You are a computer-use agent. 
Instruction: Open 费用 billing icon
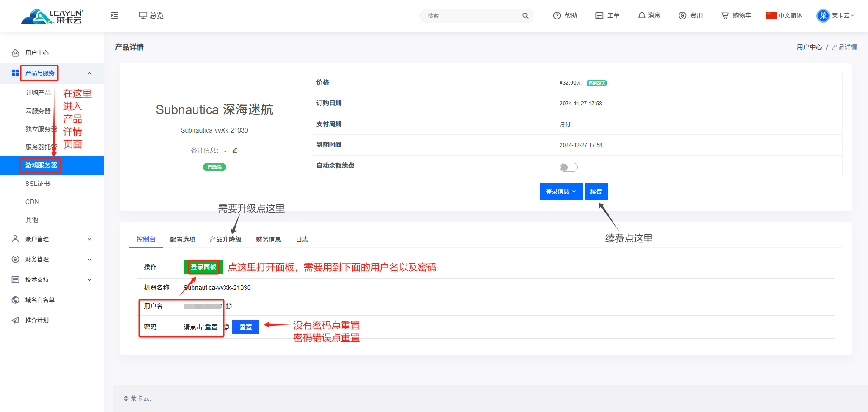tap(683, 15)
